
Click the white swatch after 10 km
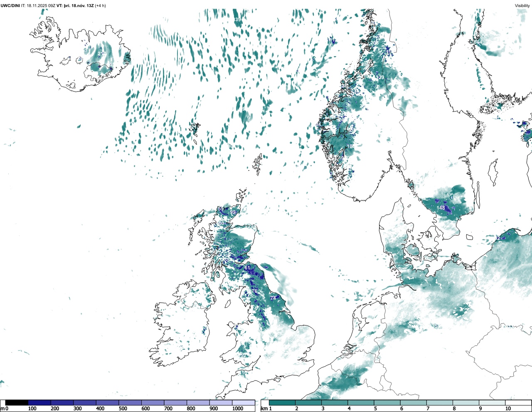[518, 402]
